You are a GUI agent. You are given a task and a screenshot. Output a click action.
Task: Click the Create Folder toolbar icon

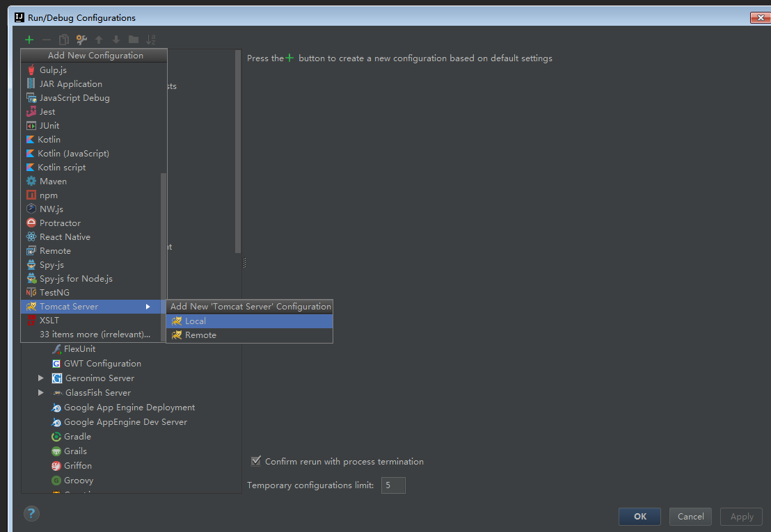(133, 40)
